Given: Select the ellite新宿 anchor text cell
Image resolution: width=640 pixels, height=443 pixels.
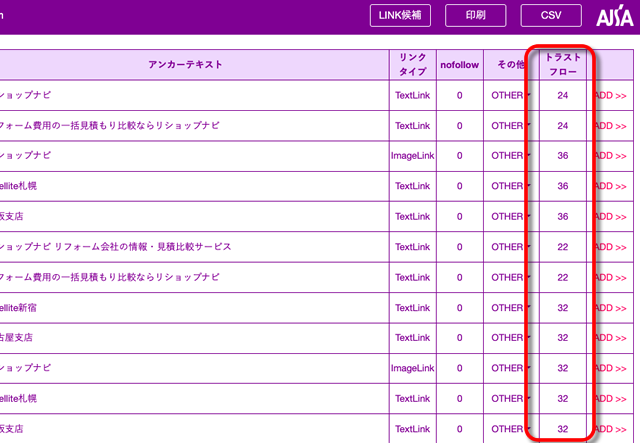Looking at the screenshot, I should click(194, 308).
